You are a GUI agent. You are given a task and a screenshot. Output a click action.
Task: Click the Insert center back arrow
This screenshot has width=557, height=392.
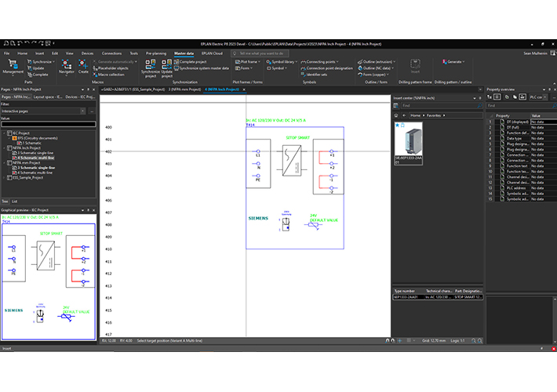(x=404, y=115)
